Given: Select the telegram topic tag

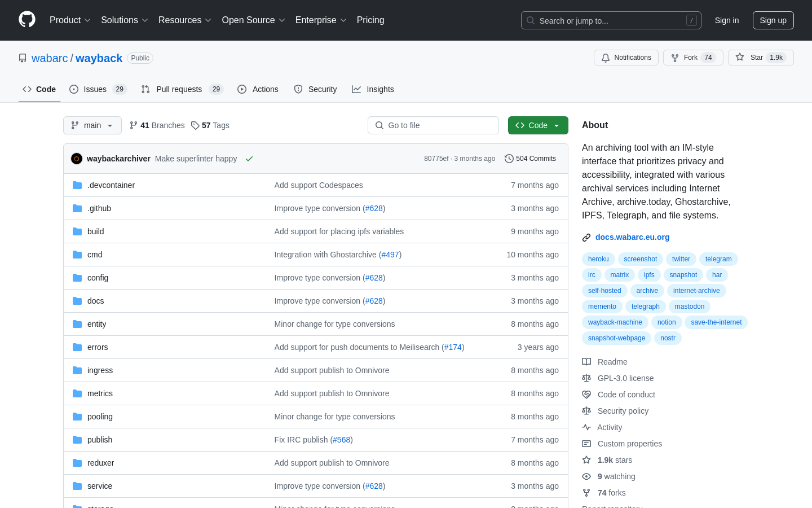Looking at the screenshot, I should (x=718, y=259).
